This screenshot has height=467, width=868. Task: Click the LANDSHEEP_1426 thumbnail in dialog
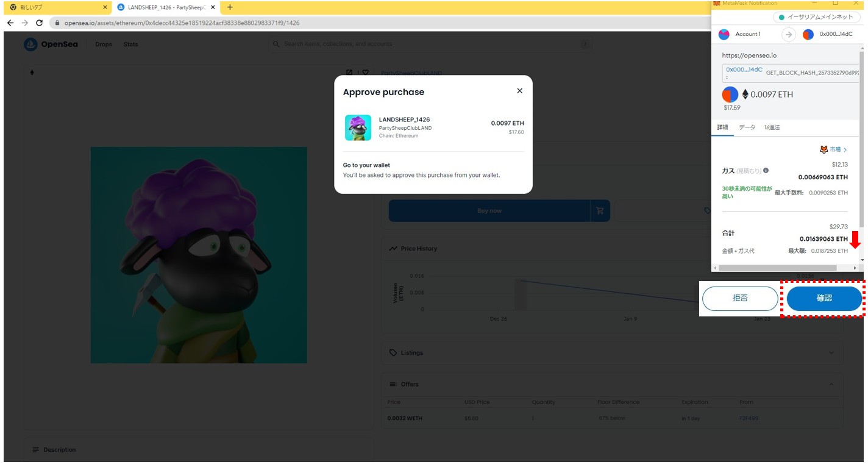pyautogui.click(x=358, y=128)
